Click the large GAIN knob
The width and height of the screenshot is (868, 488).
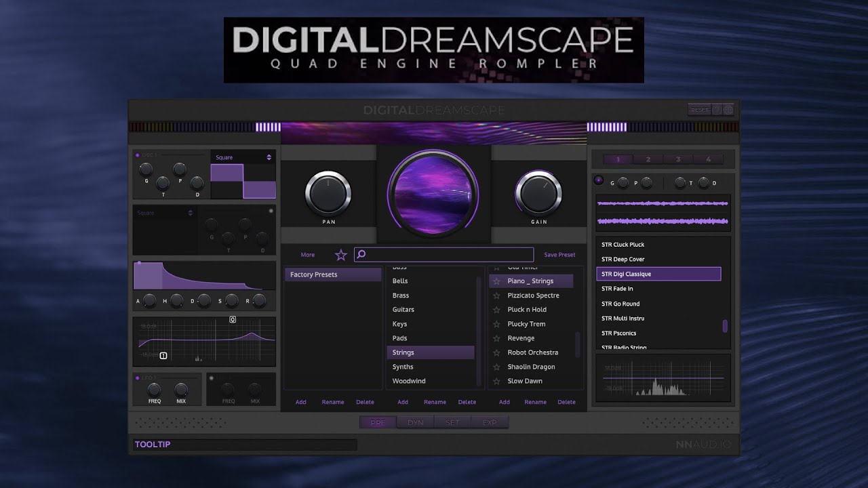coord(538,193)
